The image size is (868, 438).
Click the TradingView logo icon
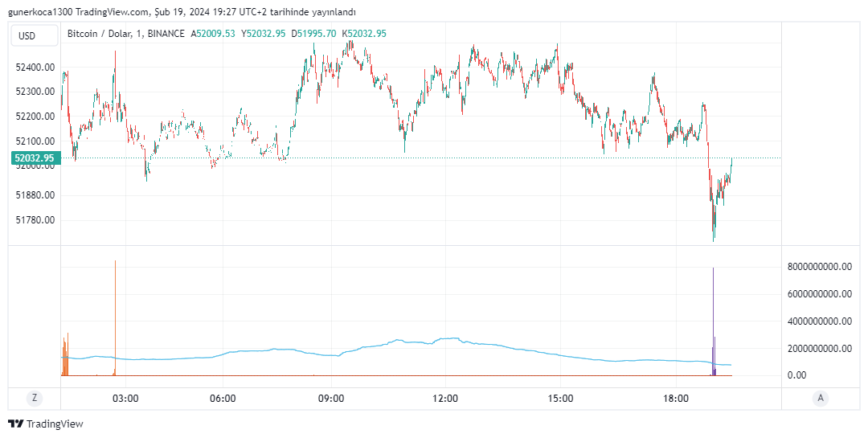pyautogui.click(x=15, y=424)
